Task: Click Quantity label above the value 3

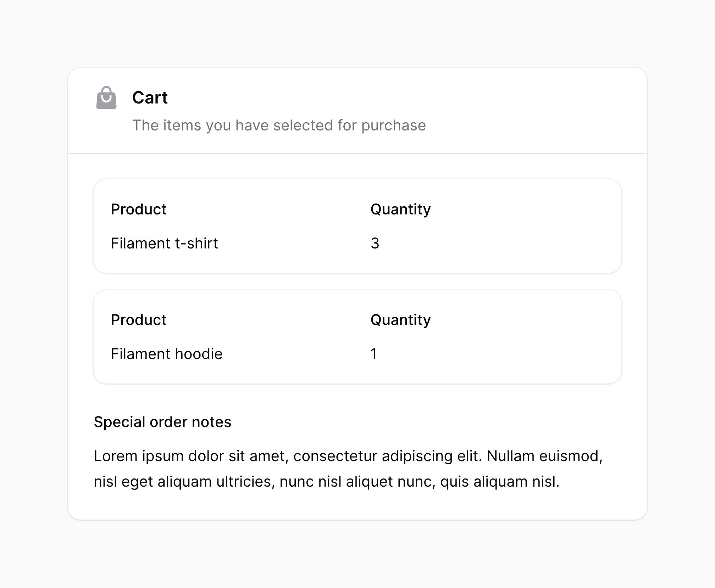Action: coord(400,209)
